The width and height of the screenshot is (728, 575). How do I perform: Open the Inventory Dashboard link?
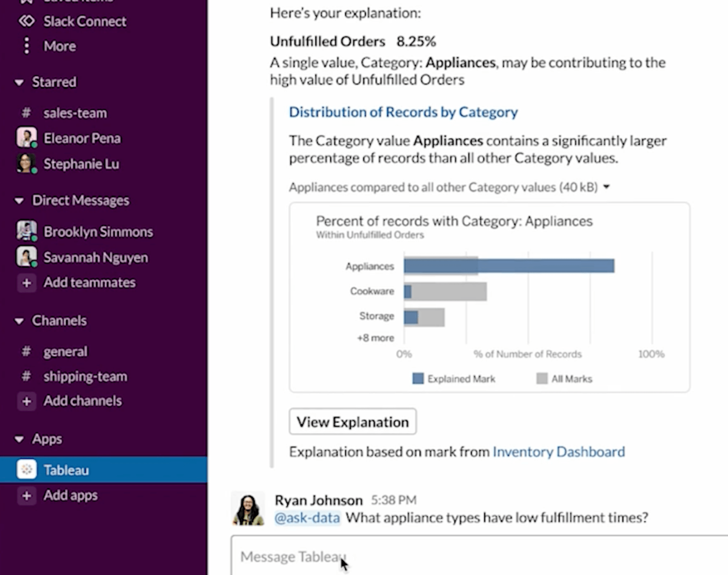point(559,451)
